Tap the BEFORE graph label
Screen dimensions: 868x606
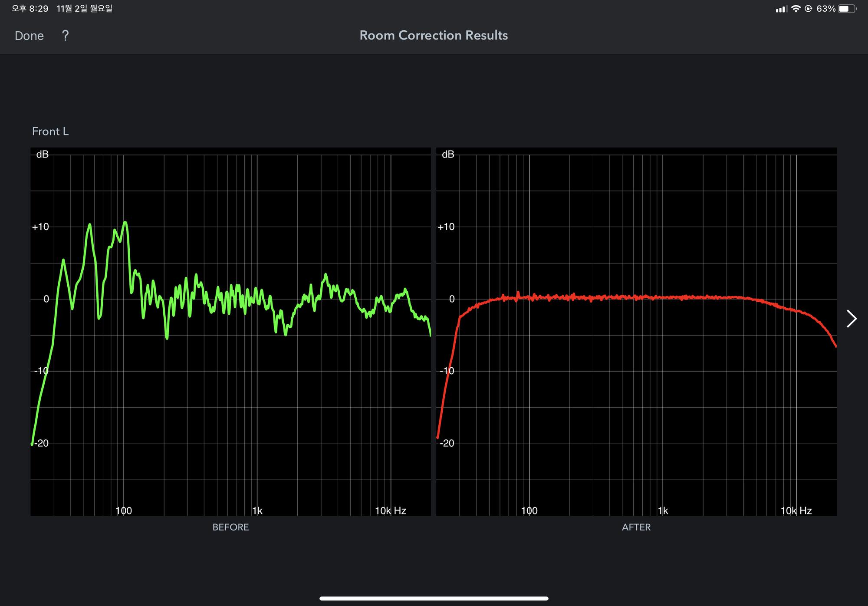tap(230, 527)
